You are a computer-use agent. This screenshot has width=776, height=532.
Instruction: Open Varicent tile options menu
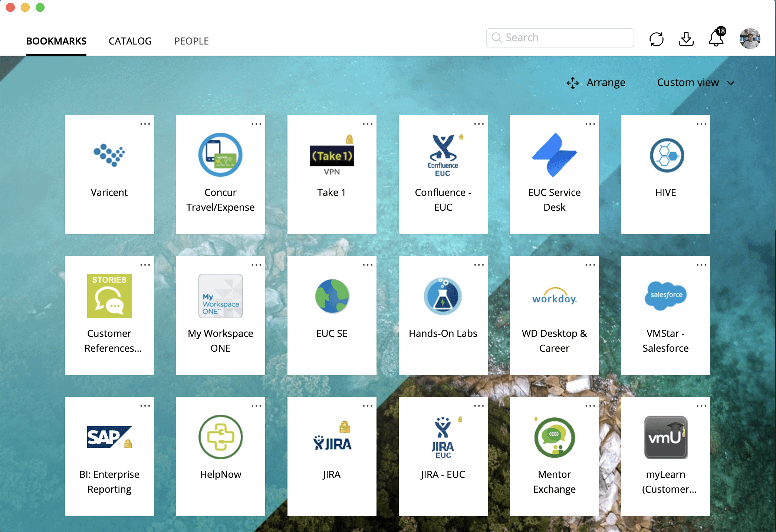[x=145, y=124]
